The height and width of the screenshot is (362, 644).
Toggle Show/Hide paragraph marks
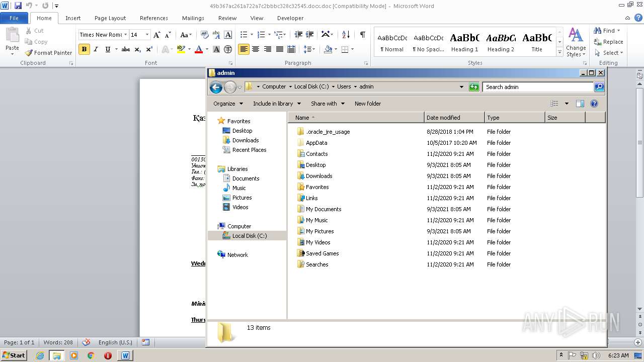point(362,35)
